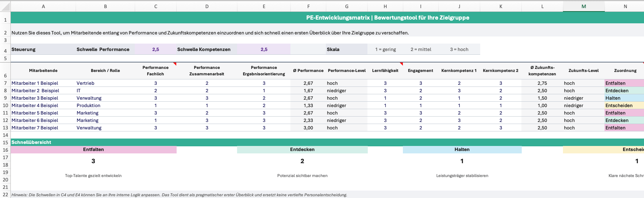Select the Produktion role cell
The width and height of the screenshot is (644, 198).
[105, 105]
